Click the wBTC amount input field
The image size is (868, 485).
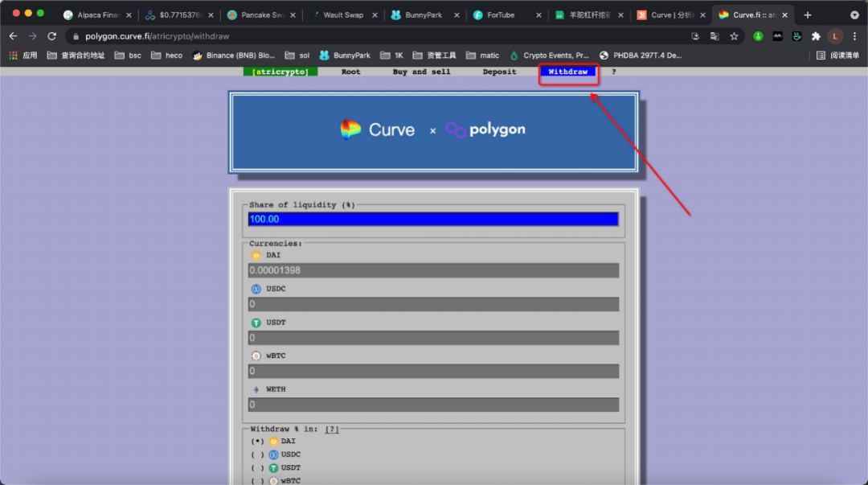[432, 371]
